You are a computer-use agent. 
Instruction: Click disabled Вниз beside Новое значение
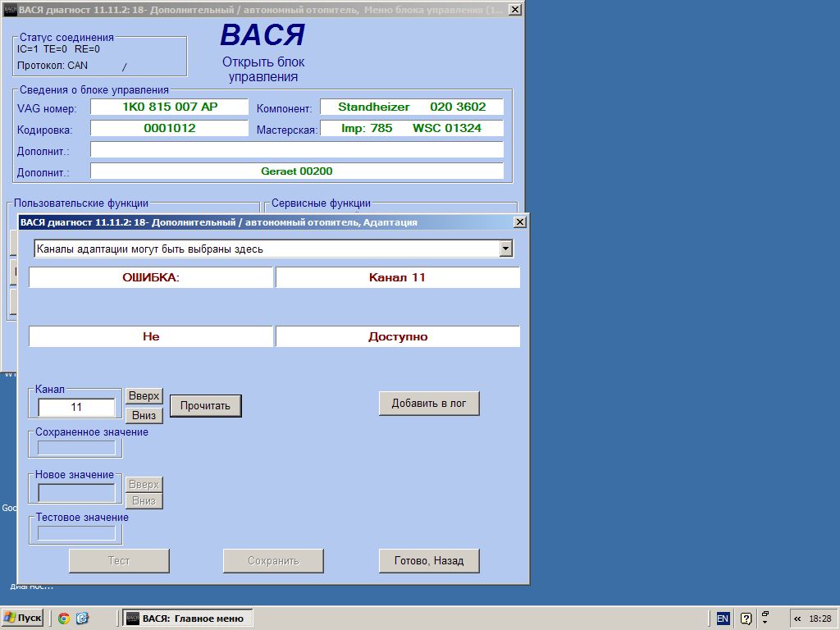(x=144, y=501)
